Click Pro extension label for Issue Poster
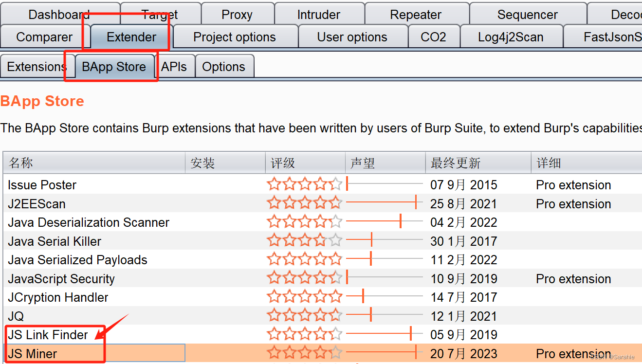This screenshot has width=642, height=364. click(x=573, y=185)
